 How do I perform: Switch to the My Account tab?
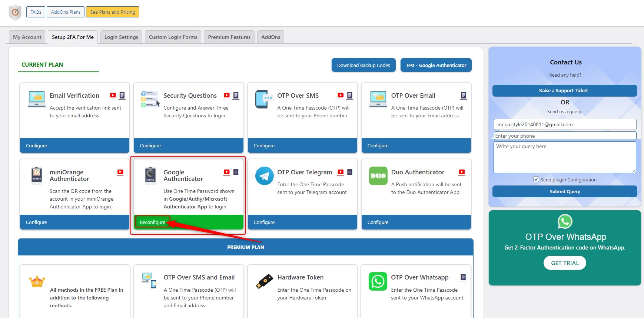click(x=27, y=37)
